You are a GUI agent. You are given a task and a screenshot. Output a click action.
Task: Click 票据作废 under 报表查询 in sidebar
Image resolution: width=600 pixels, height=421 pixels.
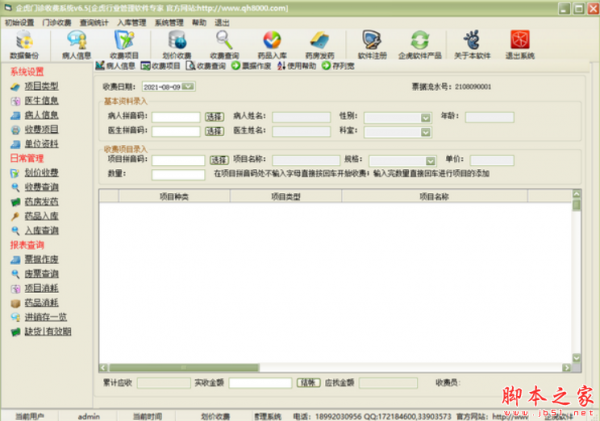pos(41,259)
